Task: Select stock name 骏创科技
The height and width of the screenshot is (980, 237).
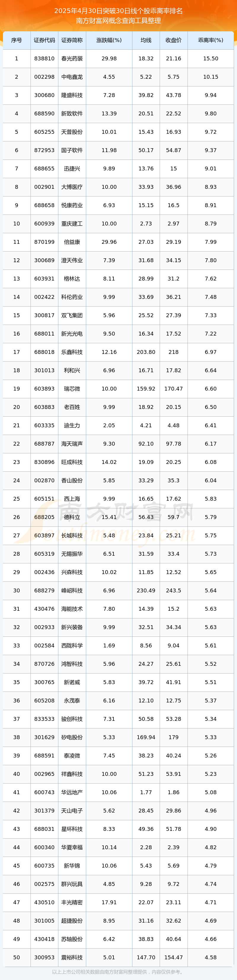Action: tap(72, 719)
